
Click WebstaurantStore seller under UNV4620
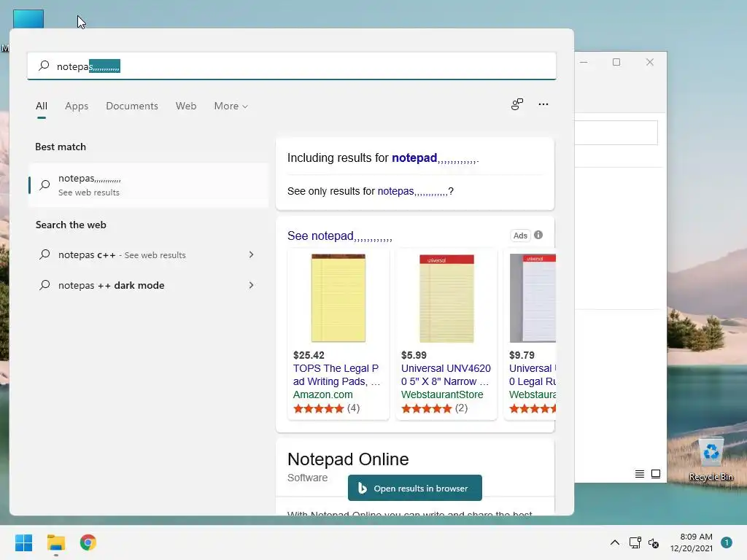click(442, 394)
